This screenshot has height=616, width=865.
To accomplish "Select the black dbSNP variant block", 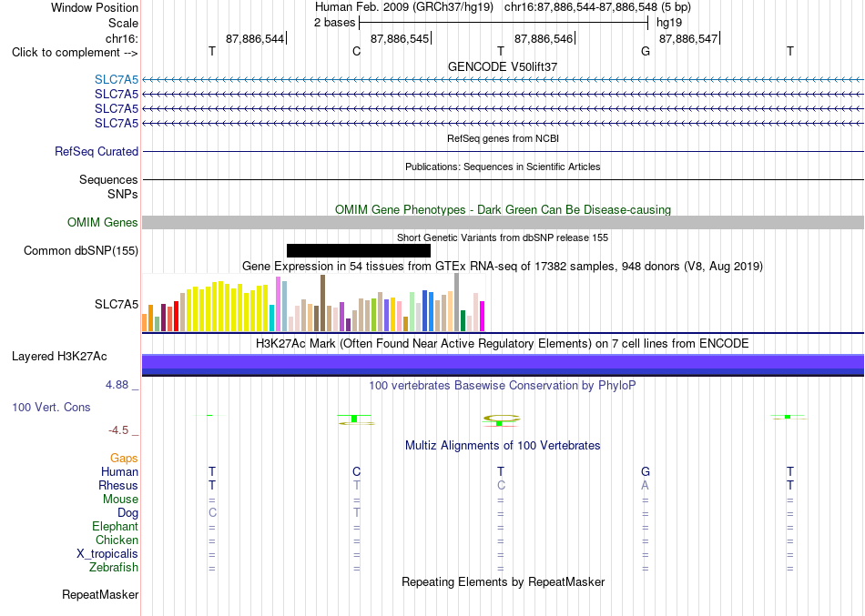I will point(359,250).
